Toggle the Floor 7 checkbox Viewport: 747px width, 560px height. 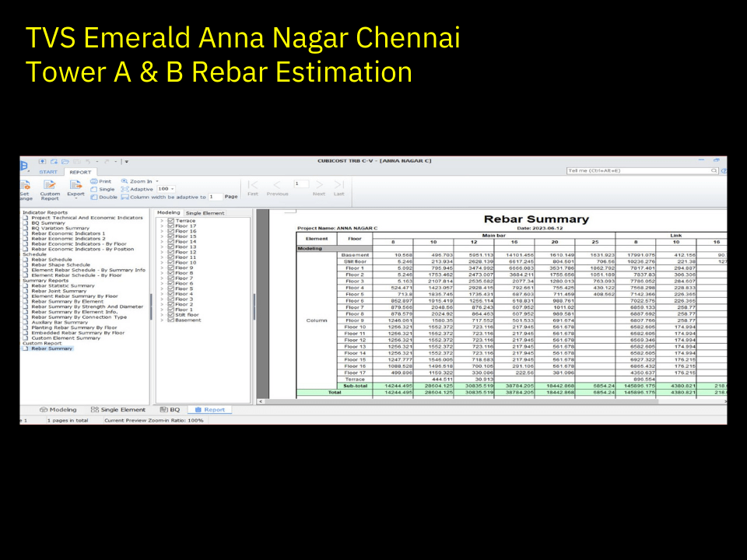pyautogui.click(x=170, y=278)
